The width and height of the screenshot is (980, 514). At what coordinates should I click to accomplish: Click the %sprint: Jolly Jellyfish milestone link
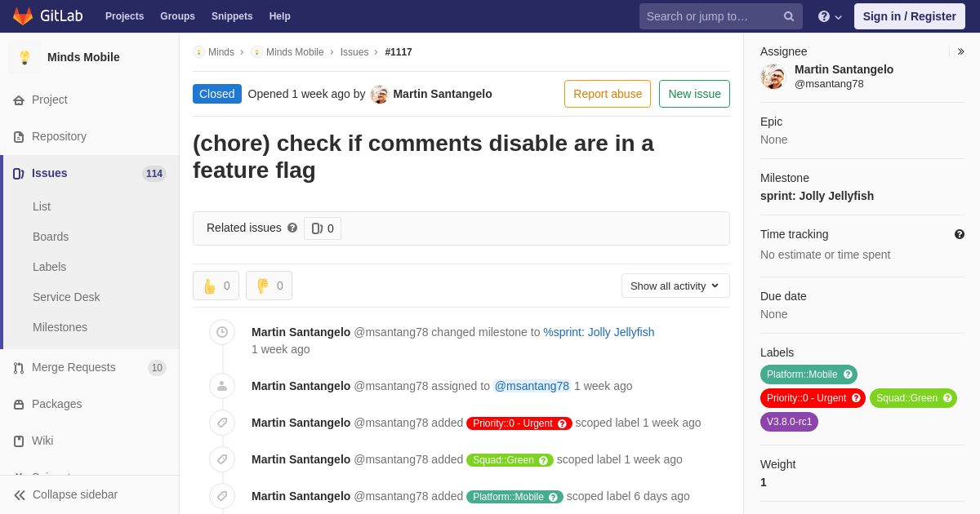(x=599, y=332)
